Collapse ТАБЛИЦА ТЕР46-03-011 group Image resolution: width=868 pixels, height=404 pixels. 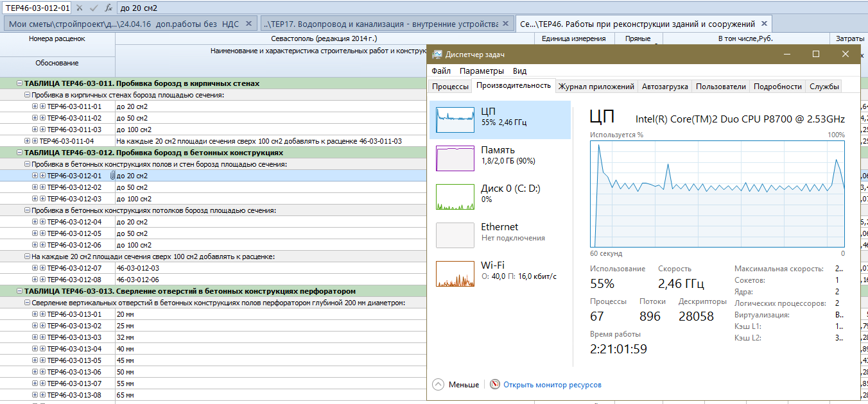[19, 83]
